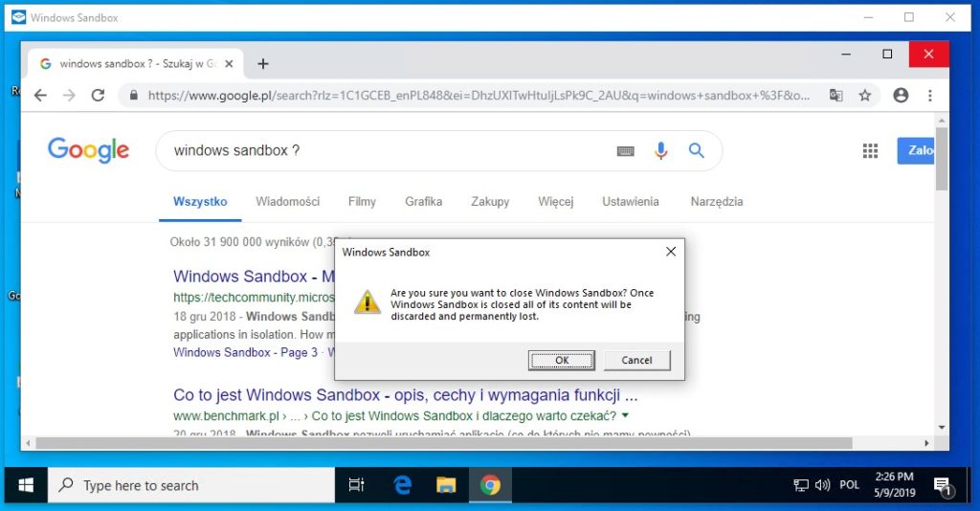The width and height of the screenshot is (980, 511).
Task: Click the blue search magnifier
Action: [697, 150]
